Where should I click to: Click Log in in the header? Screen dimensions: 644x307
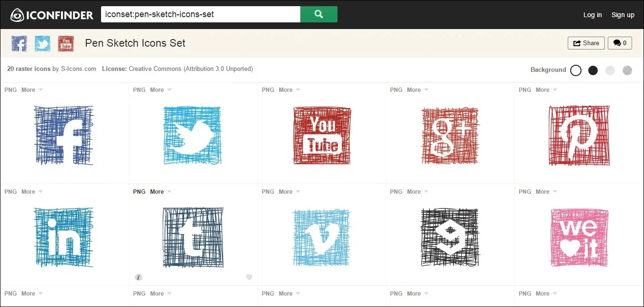click(593, 15)
